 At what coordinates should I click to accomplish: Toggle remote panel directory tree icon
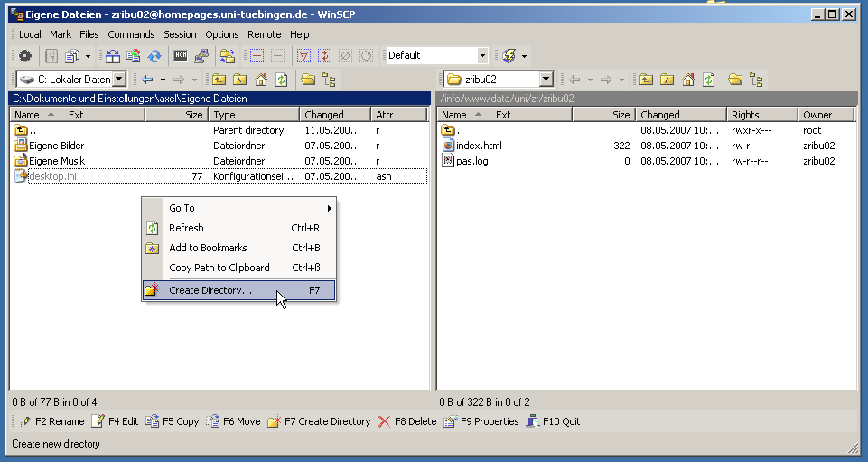point(756,80)
